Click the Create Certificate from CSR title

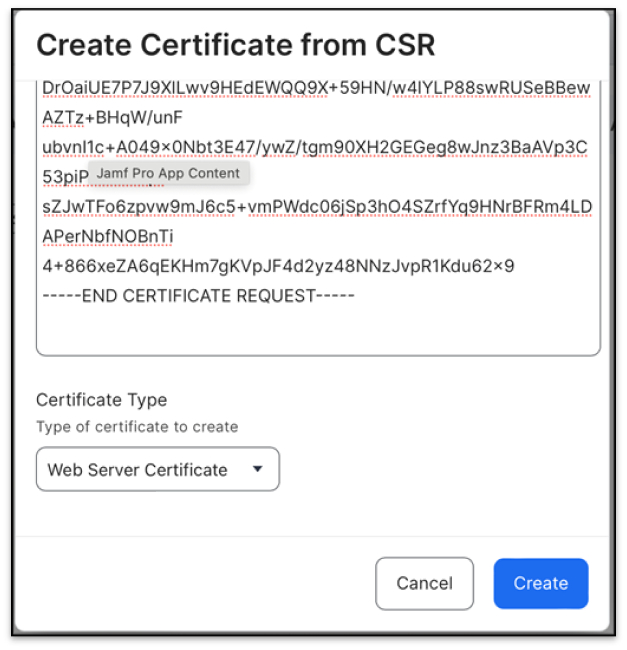coord(235,45)
